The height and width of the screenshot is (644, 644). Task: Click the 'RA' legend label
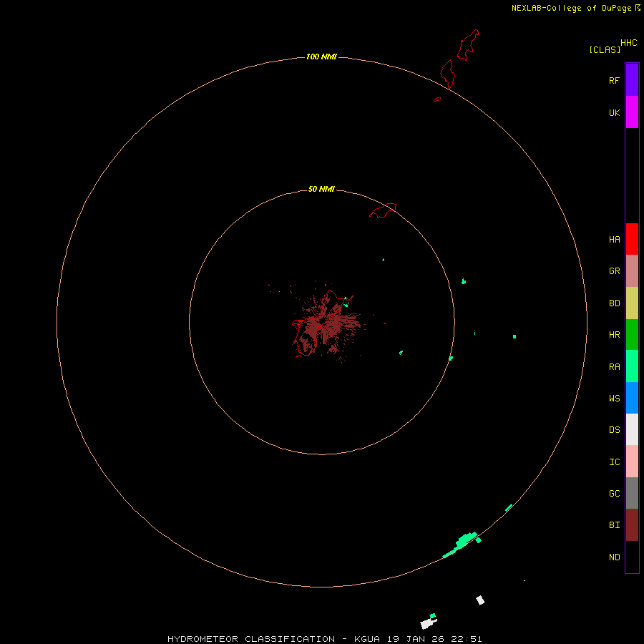[x=614, y=367]
